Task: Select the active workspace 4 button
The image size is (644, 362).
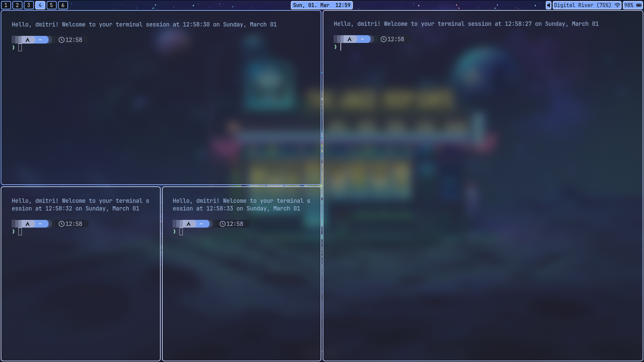Action: (40, 5)
